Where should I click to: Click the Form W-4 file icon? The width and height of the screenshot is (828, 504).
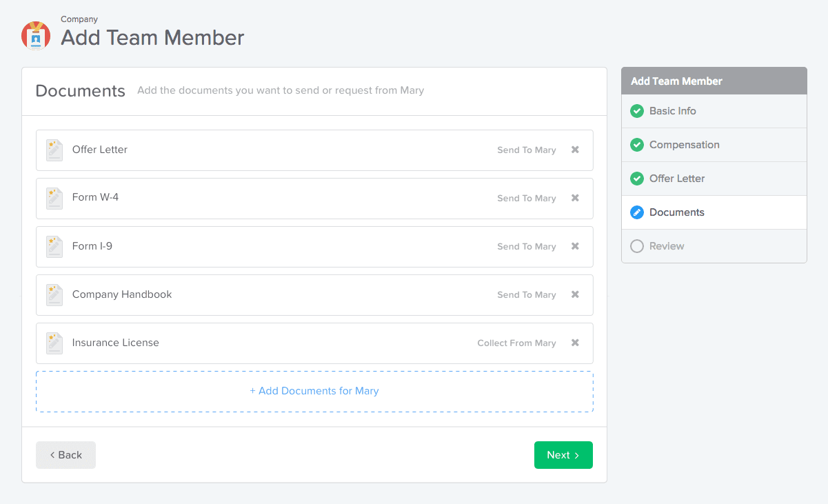[x=54, y=199]
